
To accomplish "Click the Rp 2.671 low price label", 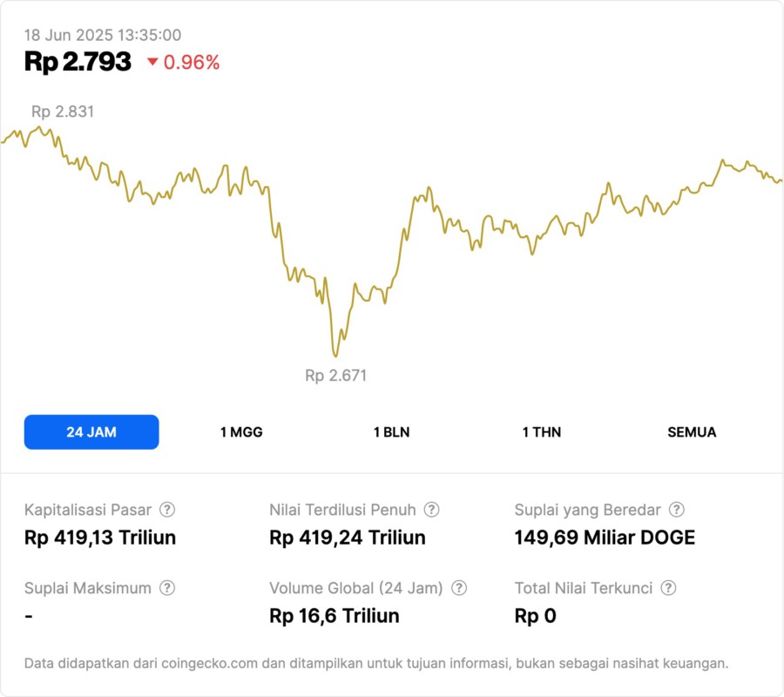I will pos(335,376).
